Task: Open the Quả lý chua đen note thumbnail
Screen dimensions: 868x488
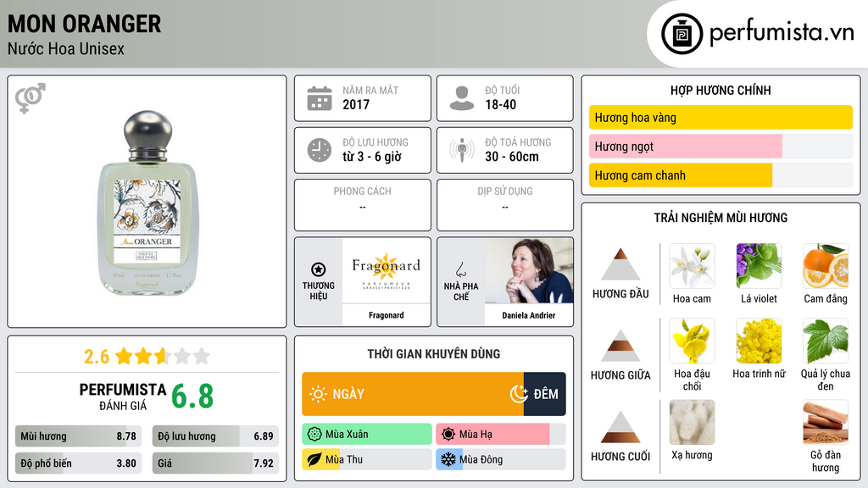Action: [826, 341]
